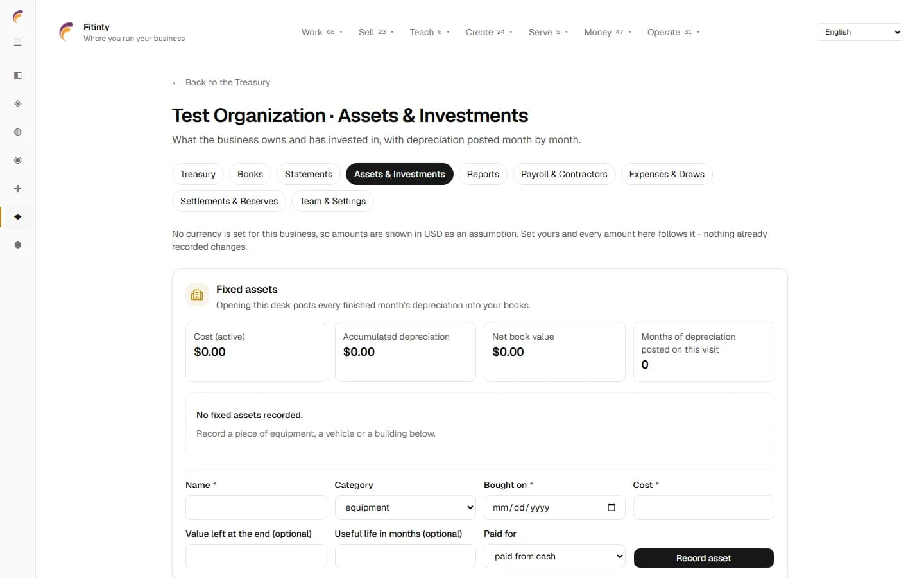Switch to the Treasury tab
The image size is (924, 578).
tap(198, 174)
